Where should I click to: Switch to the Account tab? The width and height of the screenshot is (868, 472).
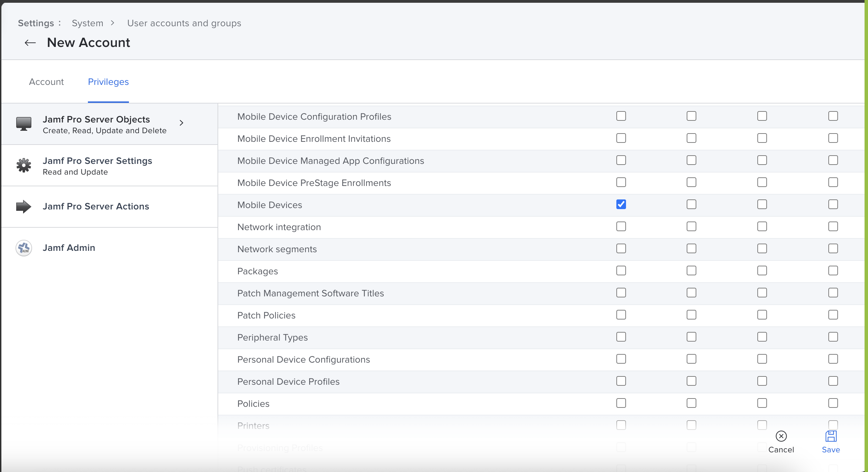pyautogui.click(x=46, y=82)
